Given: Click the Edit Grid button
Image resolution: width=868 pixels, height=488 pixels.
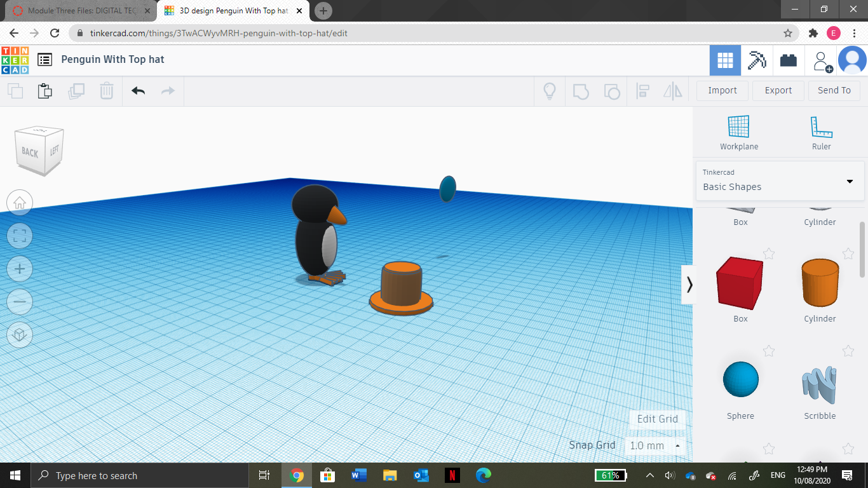Looking at the screenshot, I should click(x=657, y=419).
